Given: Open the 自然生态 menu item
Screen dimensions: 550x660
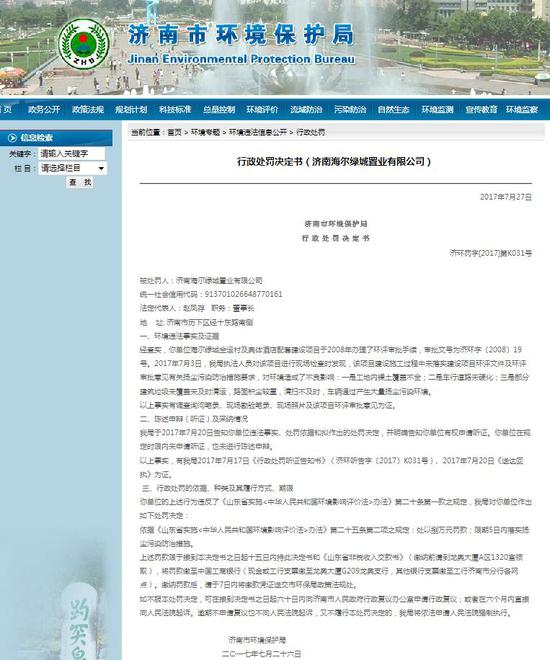Looking at the screenshot, I should click(x=393, y=109).
